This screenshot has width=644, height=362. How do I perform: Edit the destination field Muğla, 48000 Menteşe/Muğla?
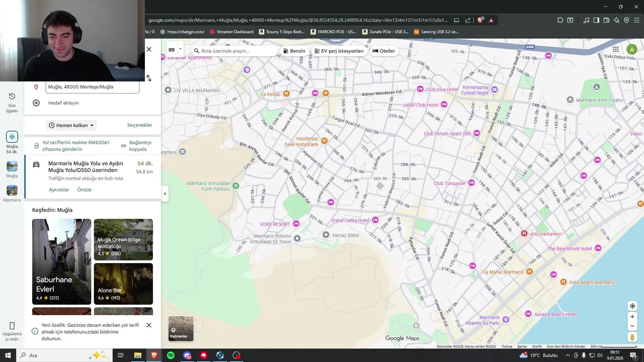click(x=92, y=87)
